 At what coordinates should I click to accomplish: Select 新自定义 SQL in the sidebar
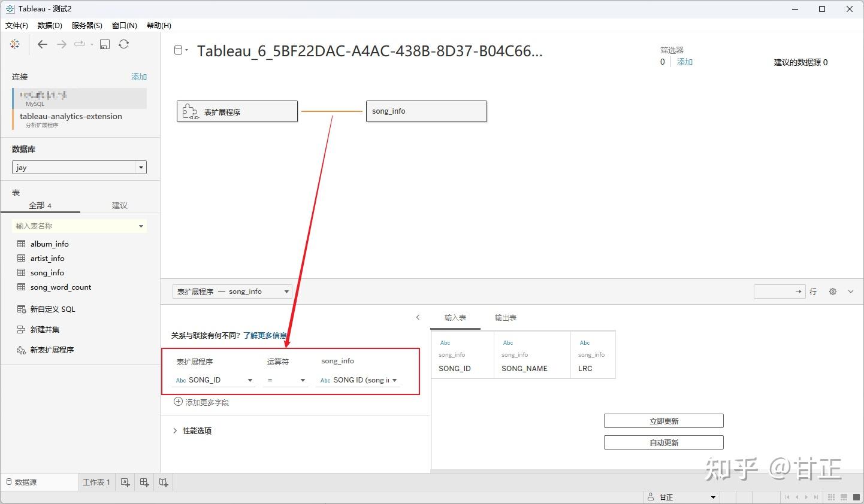tap(54, 309)
